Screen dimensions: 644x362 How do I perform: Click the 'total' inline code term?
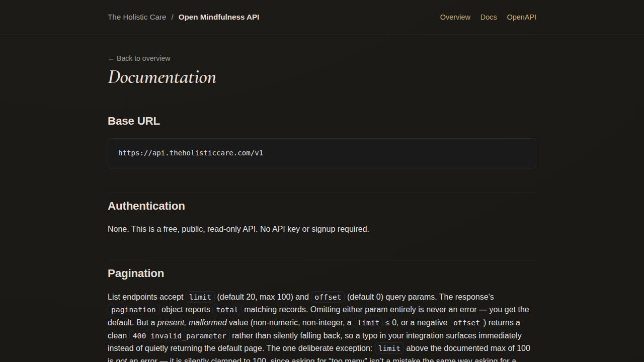227,310
